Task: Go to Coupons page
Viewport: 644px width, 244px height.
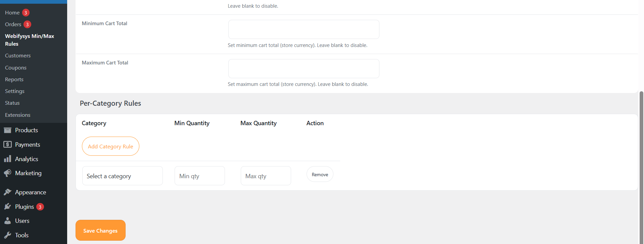Action: pyautogui.click(x=16, y=68)
